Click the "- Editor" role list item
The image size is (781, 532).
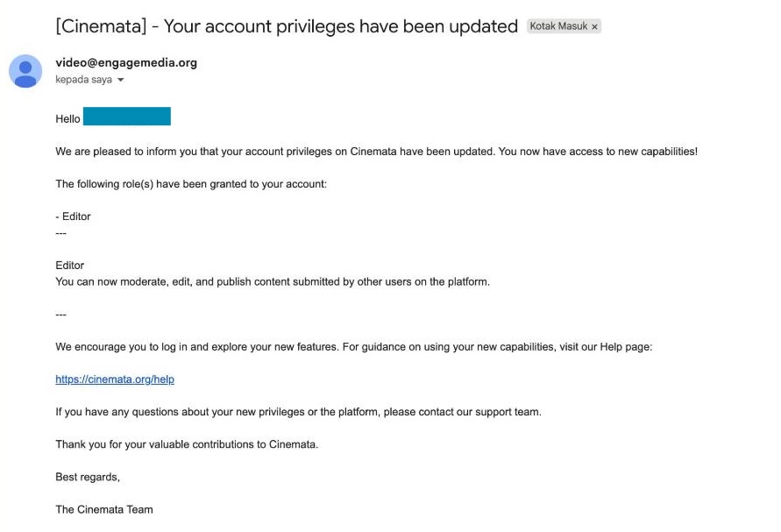pos(73,216)
